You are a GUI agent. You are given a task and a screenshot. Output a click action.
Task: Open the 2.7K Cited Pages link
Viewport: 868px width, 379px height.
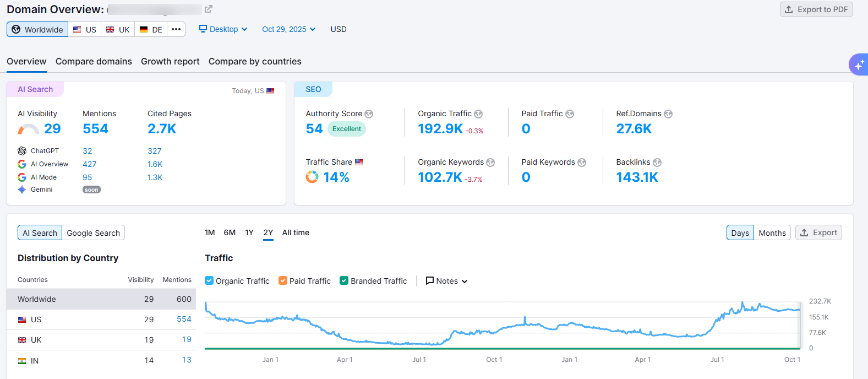tap(162, 129)
